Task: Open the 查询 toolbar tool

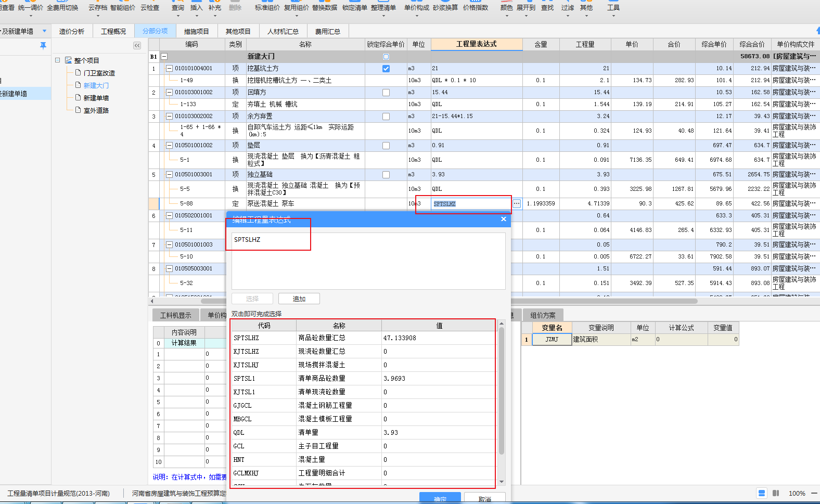Action: point(178,8)
